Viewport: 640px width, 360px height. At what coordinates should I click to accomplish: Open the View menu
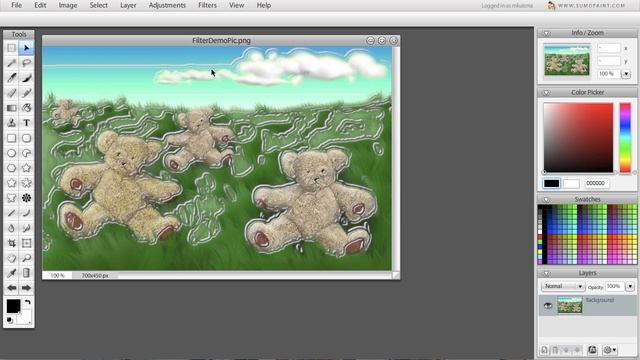pos(236,5)
